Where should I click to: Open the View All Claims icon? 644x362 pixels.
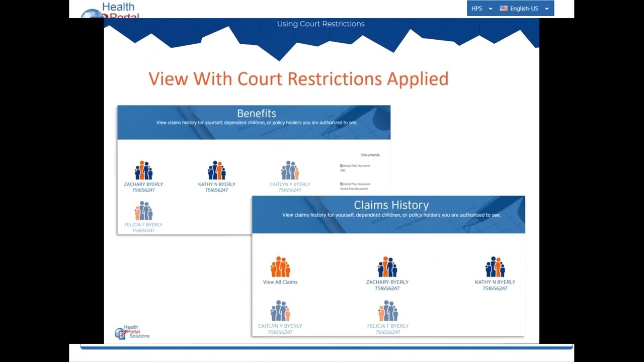click(x=280, y=267)
